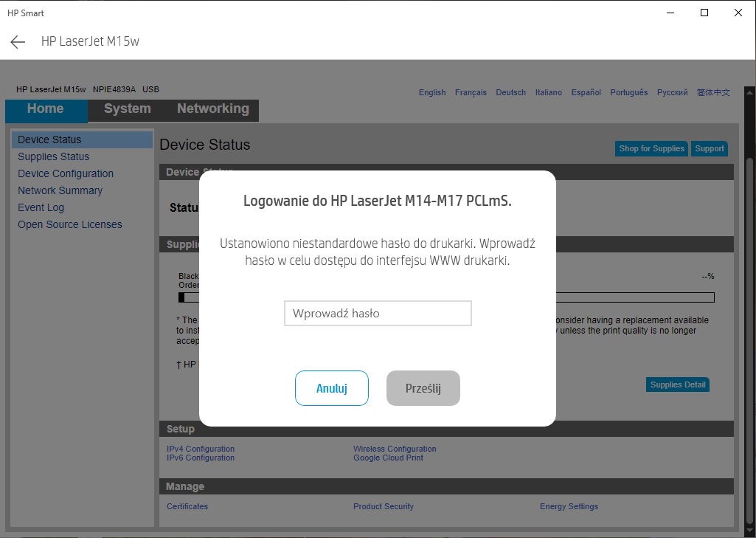Click the Support button
Viewport: 756px width, 538px height.
coord(710,148)
